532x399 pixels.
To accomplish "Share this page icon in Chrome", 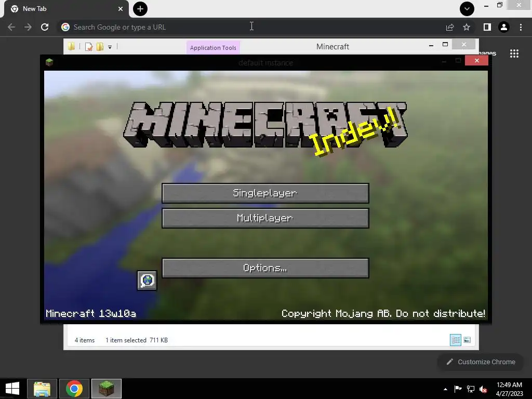I will coord(450,27).
